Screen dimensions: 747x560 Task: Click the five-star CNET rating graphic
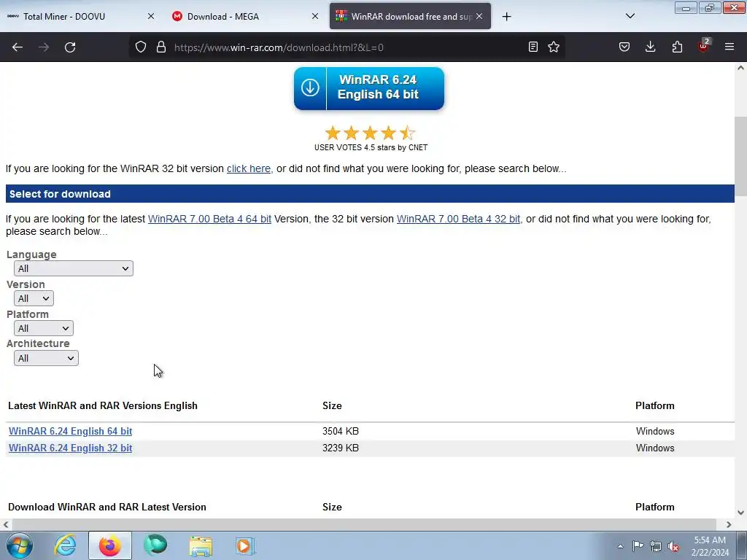click(x=370, y=133)
